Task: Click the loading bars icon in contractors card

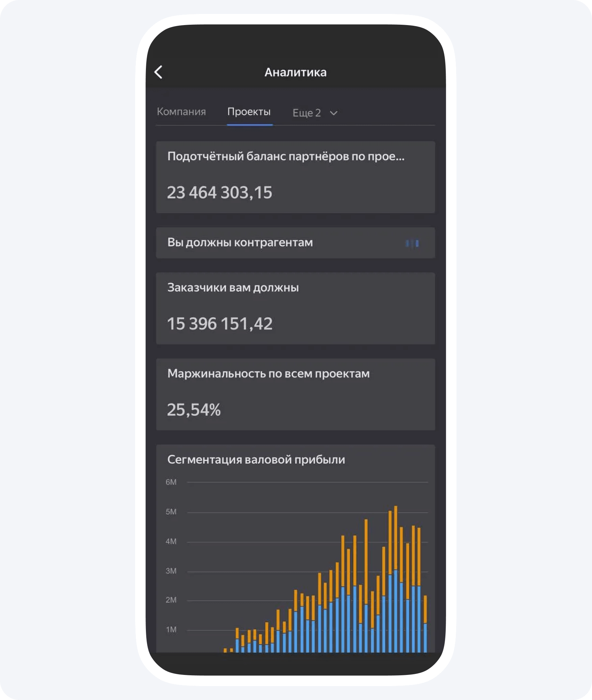Action: [412, 243]
